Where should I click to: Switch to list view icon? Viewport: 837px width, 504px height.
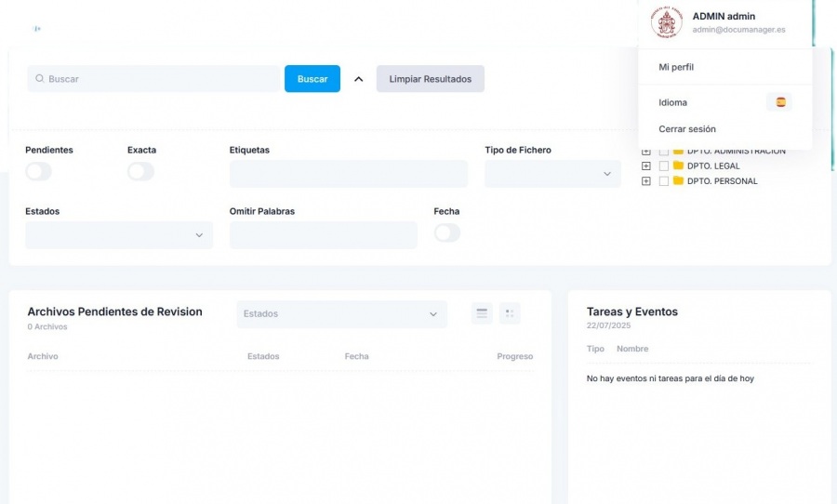482,313
